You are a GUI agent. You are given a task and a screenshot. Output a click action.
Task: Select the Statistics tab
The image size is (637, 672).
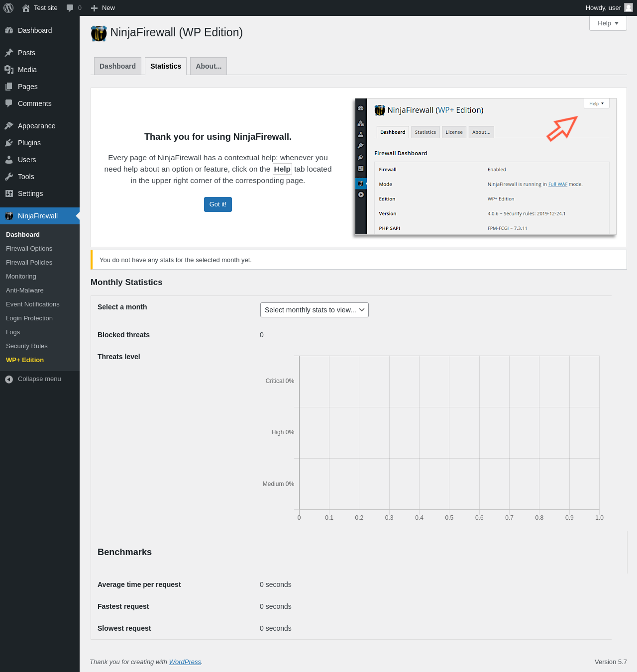pos(166,66)
